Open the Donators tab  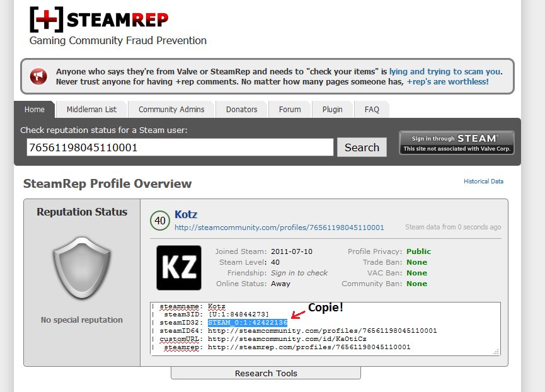[241, 110]
